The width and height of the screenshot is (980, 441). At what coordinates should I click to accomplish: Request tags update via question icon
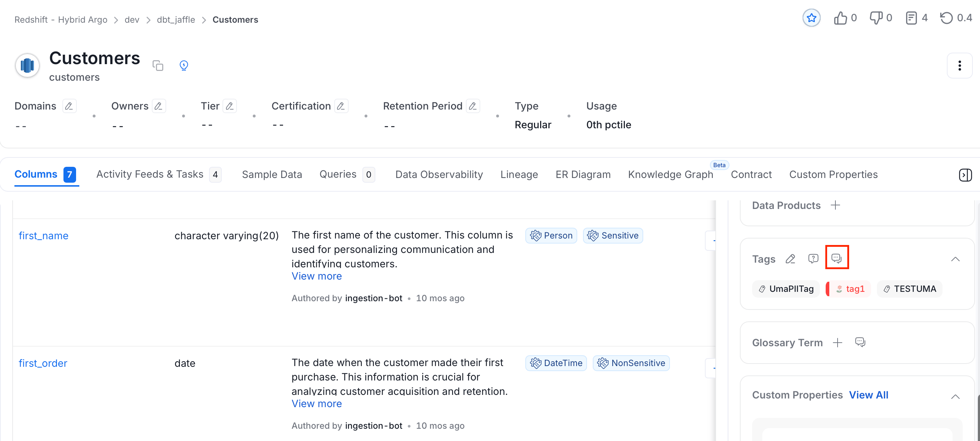tap(813, 259)
